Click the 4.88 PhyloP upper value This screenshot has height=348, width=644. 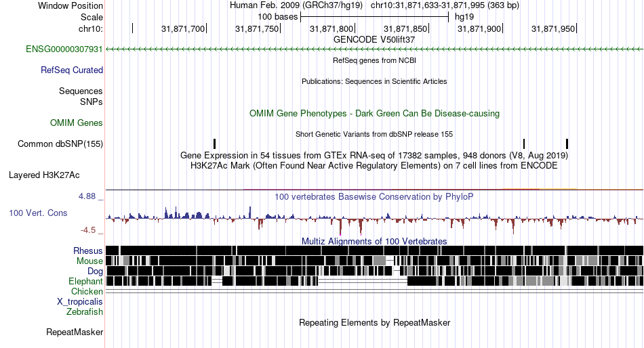(87, 196)
